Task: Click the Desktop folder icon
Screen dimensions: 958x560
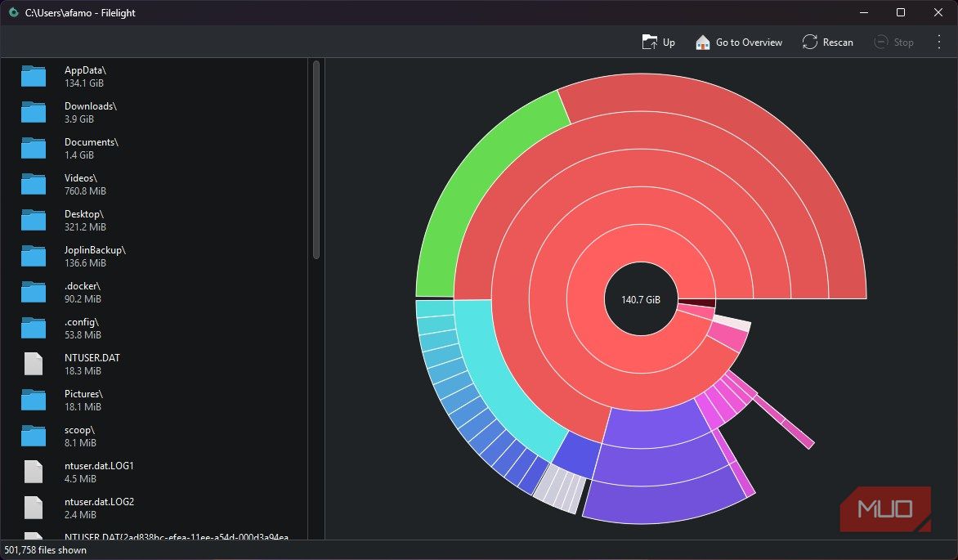Action: coord(34,220)
